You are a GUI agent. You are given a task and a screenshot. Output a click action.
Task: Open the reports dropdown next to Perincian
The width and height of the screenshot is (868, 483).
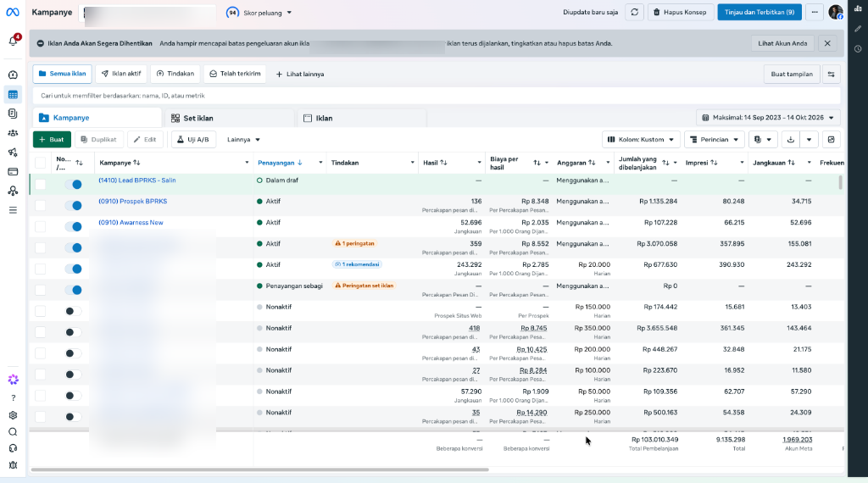[762, 140]
